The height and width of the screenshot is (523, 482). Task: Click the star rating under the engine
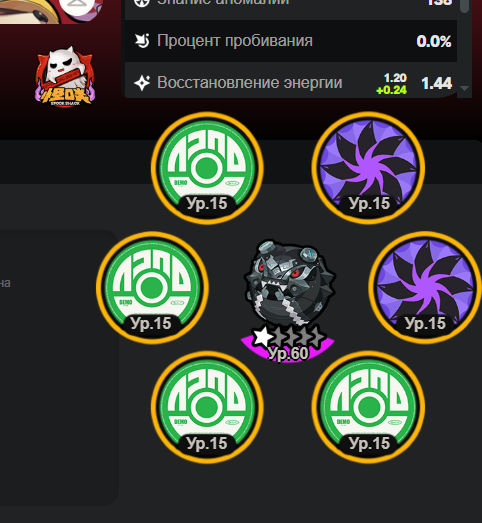coord(288,336)
